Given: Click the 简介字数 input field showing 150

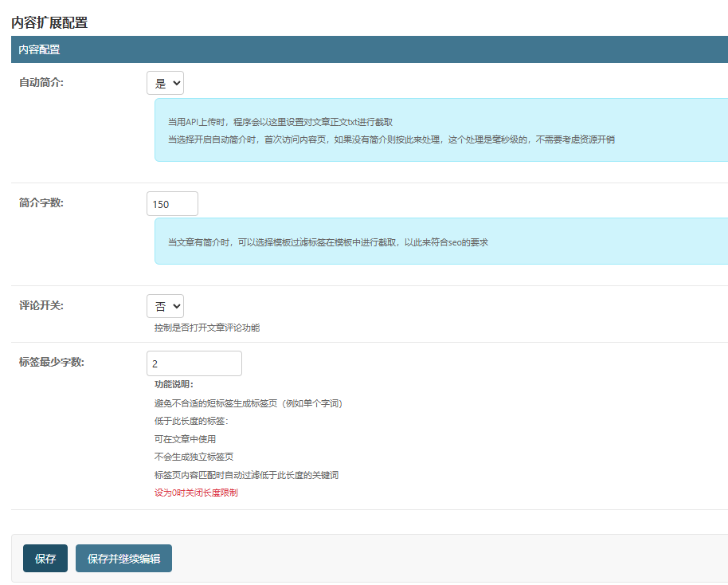Looking at the screenshot, I should [x=172, y=204].
